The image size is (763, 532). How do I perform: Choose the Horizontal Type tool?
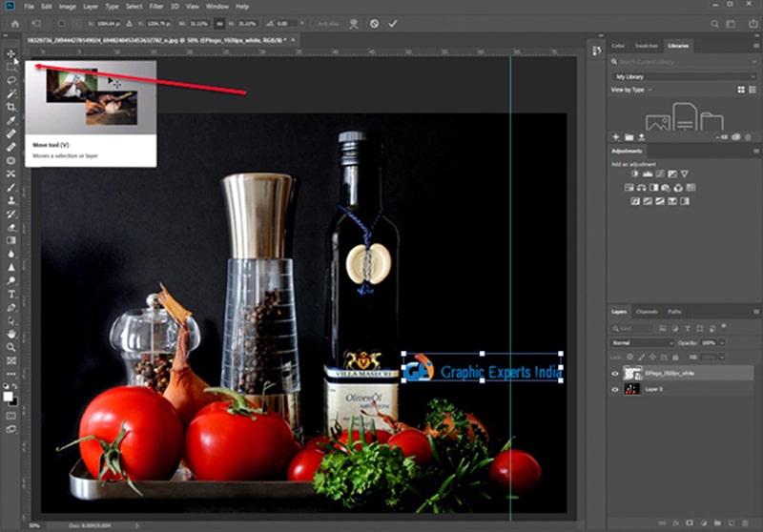10,295
